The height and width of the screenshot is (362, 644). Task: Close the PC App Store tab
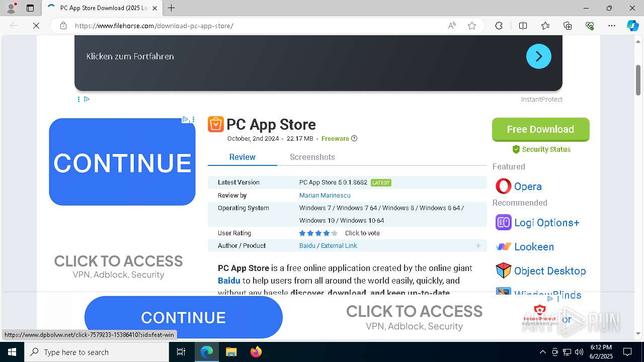pyautogui.click(x=154, y=8)
